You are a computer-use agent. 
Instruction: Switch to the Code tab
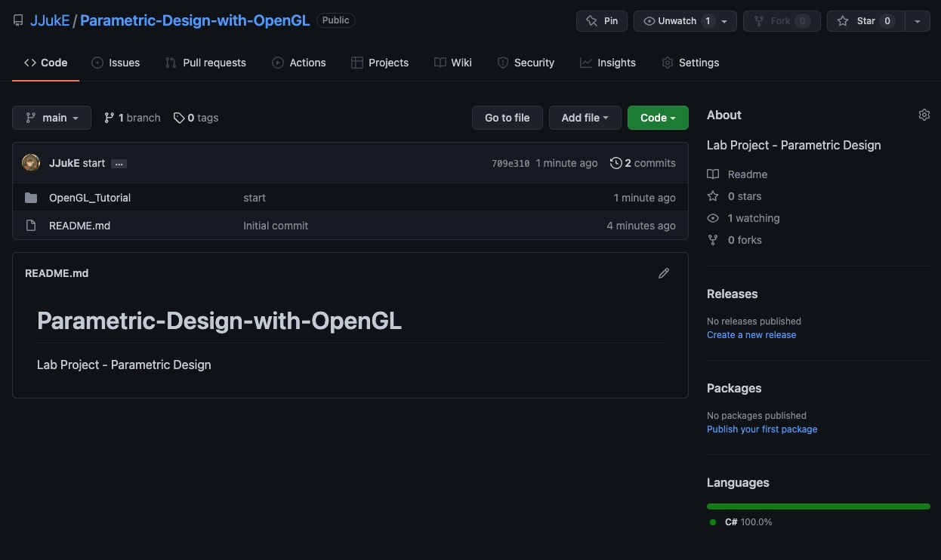coord(46,63)
